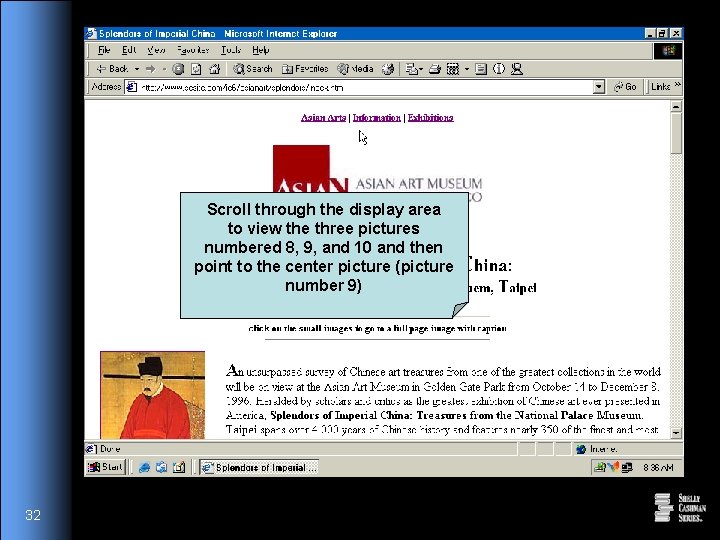Follow the Information link
Image resolution: width=720 pixels, height=540 pixels.
[377, 118]
